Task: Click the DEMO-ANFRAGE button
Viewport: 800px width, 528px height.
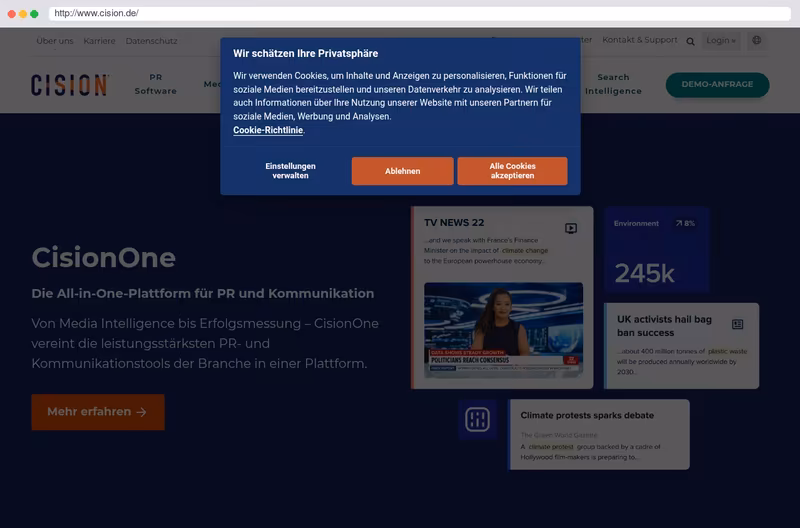Action: (717, 84)
